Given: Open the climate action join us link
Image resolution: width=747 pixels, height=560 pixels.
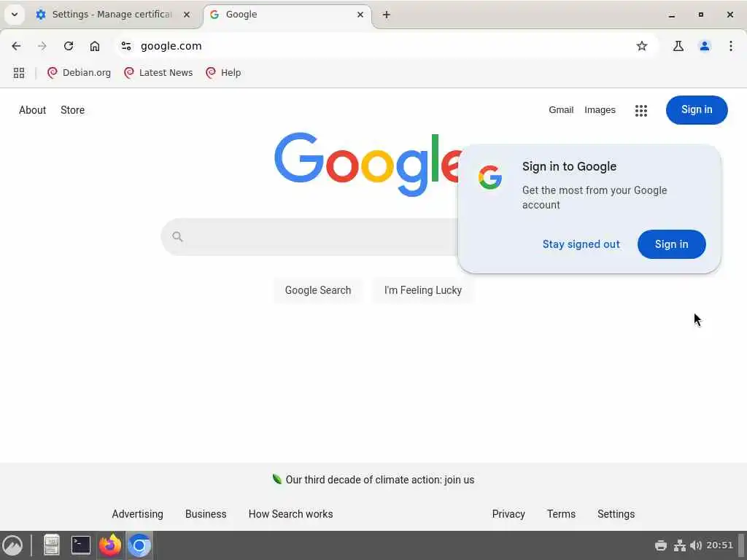Looking at the screenshot, I should coord(379,480).
